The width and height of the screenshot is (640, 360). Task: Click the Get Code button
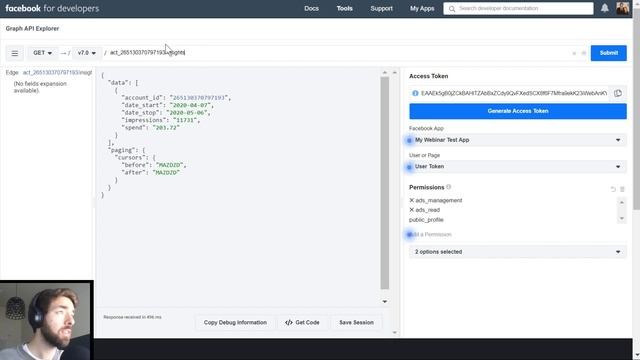pos(302,322)
